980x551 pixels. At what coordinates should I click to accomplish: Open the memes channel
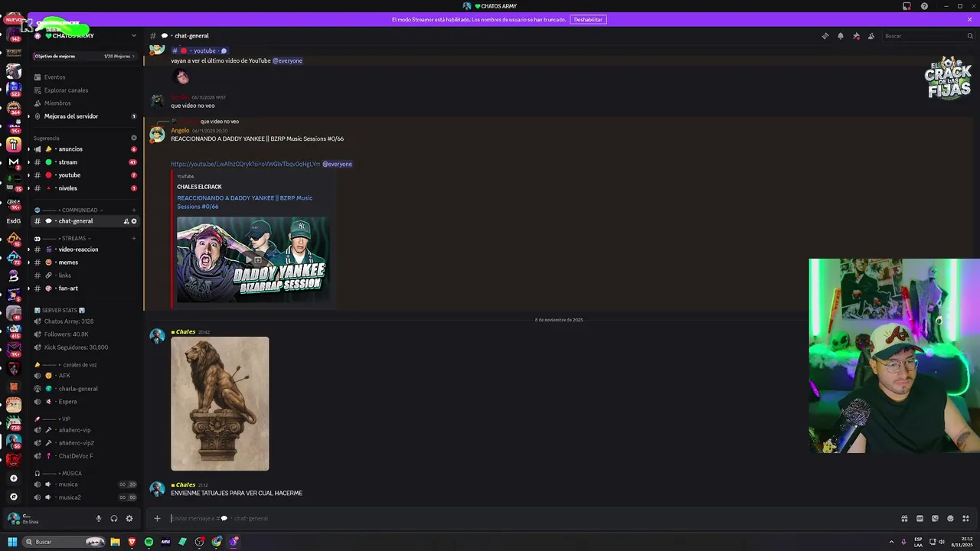pyautogui.click(x=84, y=262)
